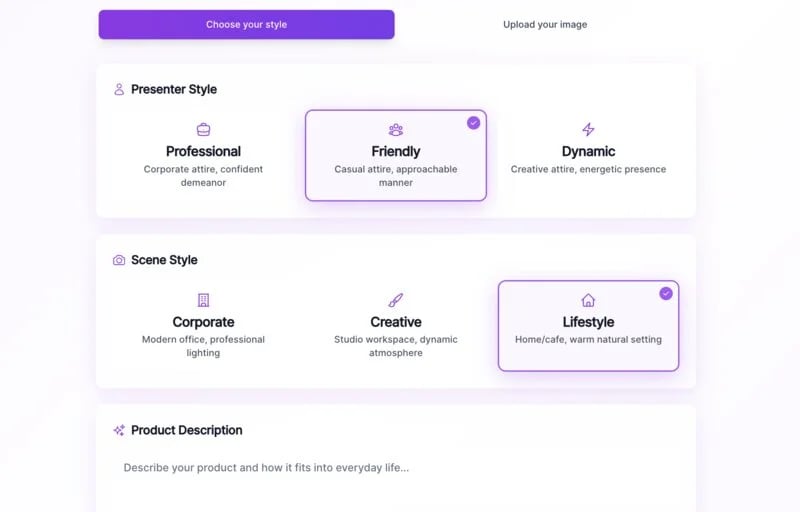
Task: Click the people icon above Friendly
Action: [396, 130]
